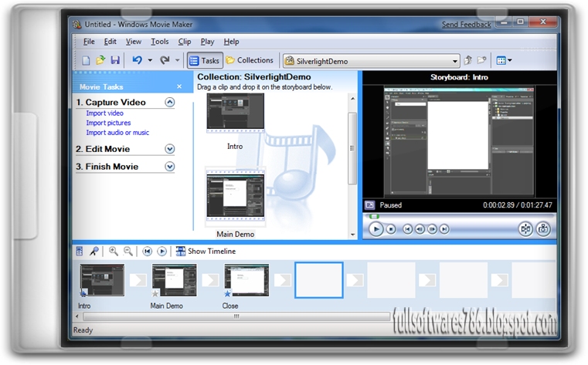Play the storyboard from the storyboard toolbar
The image size is (588, 365).
161,252
